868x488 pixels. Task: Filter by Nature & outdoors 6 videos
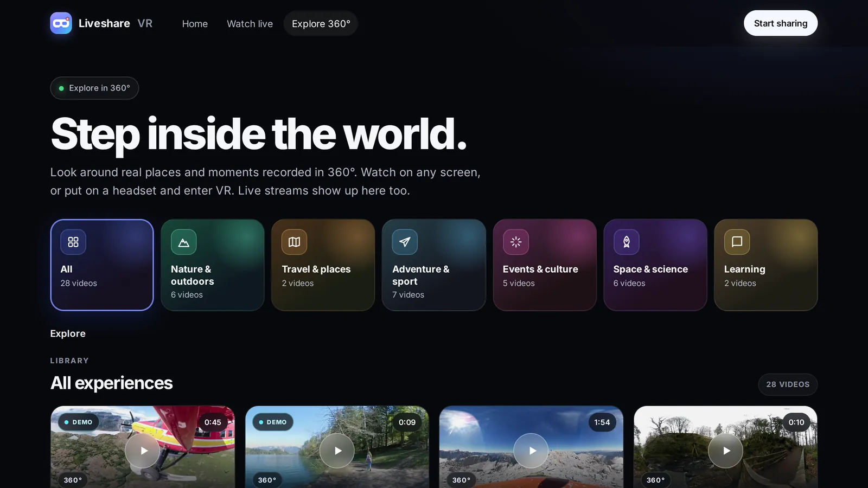pyautogui.click(x=213, y=265)
